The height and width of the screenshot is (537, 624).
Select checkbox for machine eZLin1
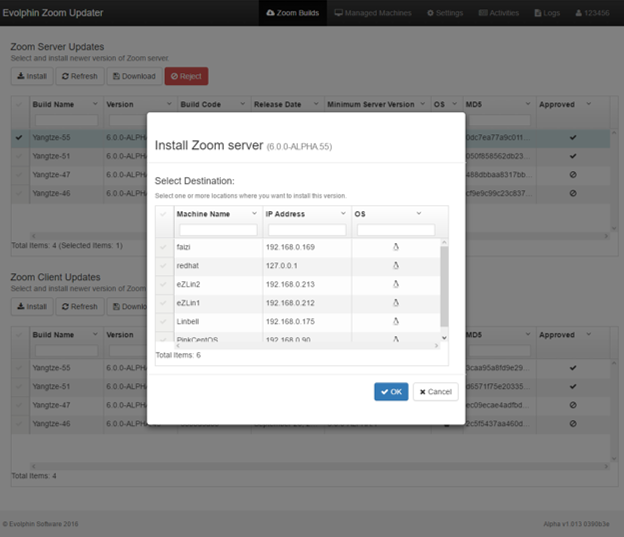[x=163, y=303]
